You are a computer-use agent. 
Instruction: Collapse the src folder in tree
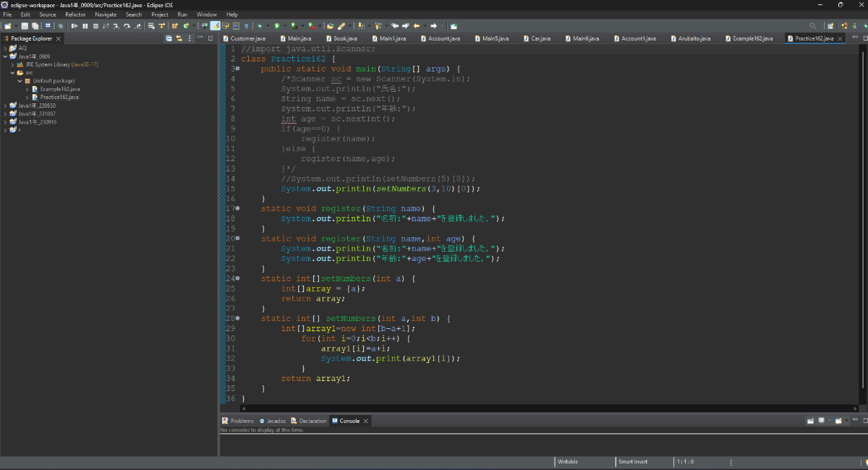[x=12, y=72]
